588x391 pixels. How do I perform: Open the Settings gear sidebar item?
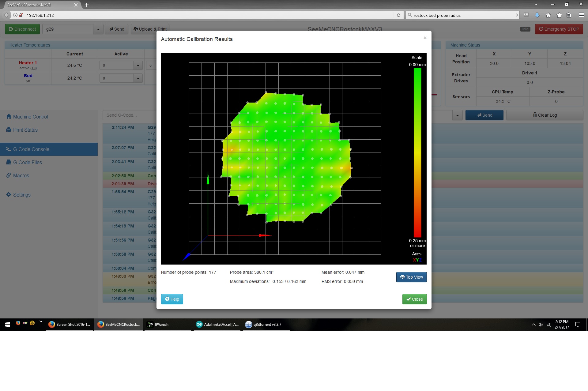(x=21, y=195)
